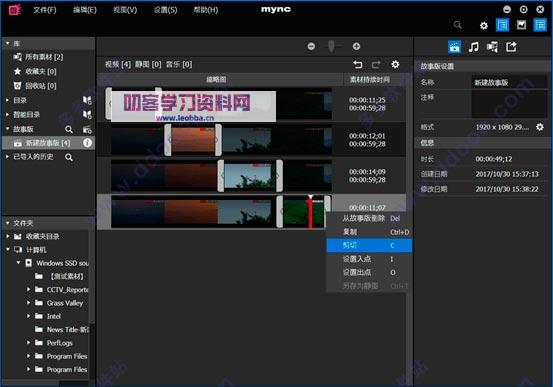The width and height of the screenshot is (553, 387).
Task: Open format settings gear beside 1920 x 1080
Action: [540, 127]
